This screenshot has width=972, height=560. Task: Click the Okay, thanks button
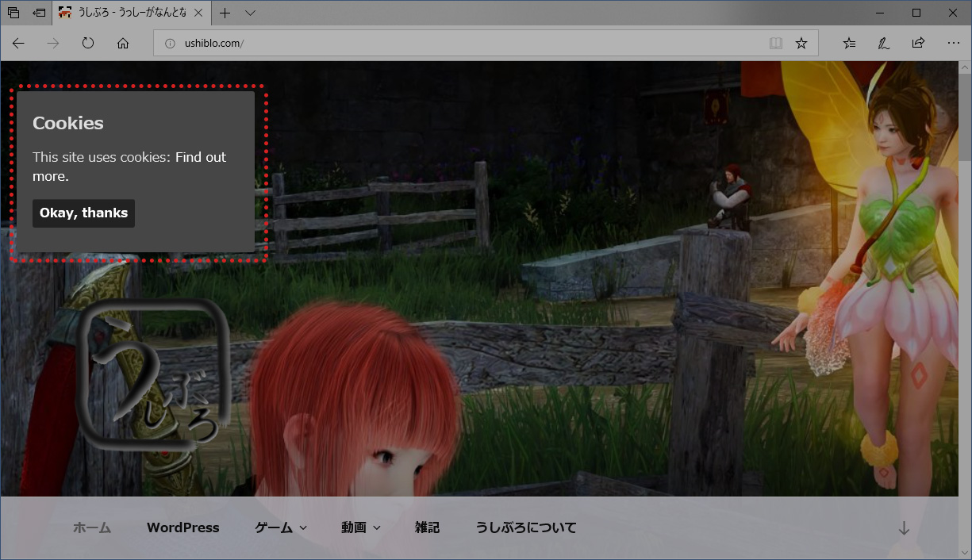[x=83, y=213]
